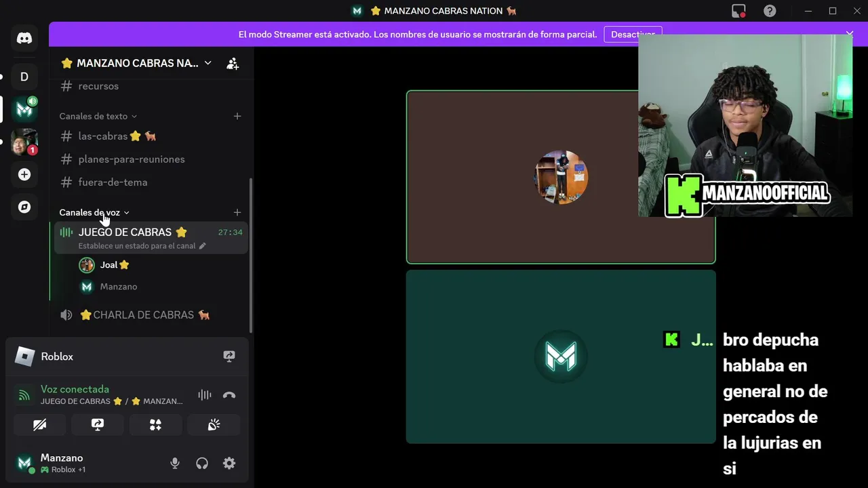Deafen with the headphones icon

(202, 464)
